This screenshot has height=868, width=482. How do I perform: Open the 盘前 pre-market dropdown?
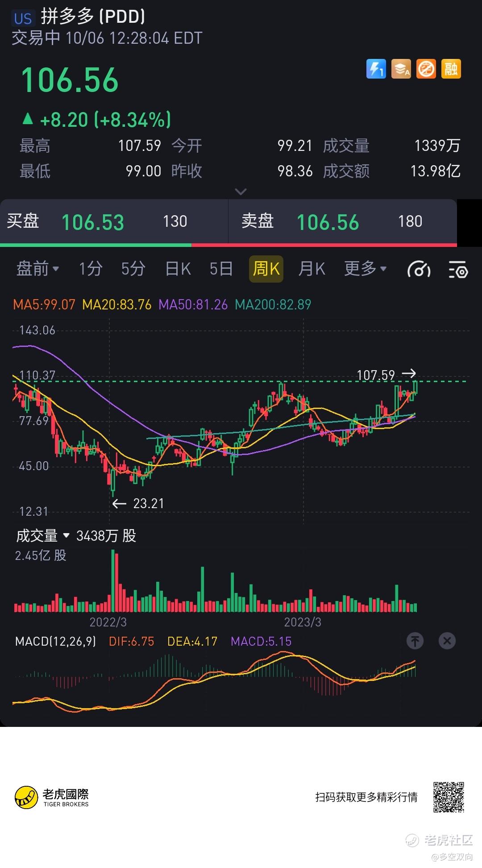pos(37,269)
